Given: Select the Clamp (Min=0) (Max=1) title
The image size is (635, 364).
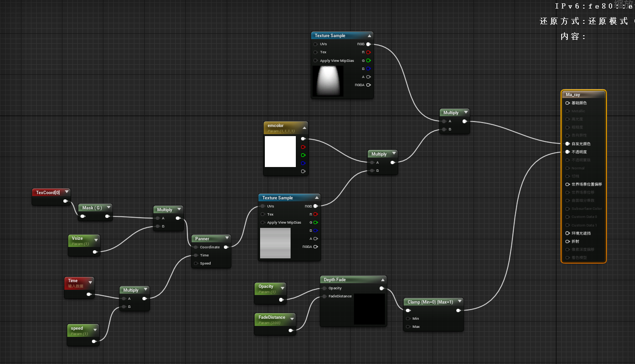Looking at the screenshot, I should 430,302.
